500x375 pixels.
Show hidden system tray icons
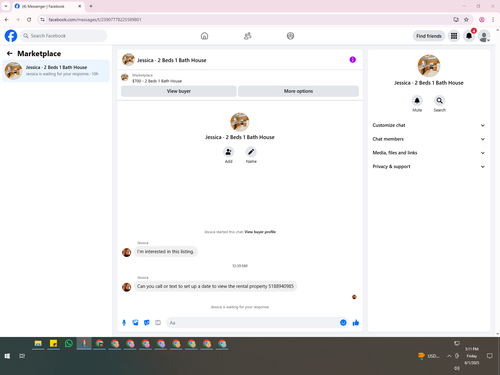click(449, 356)
